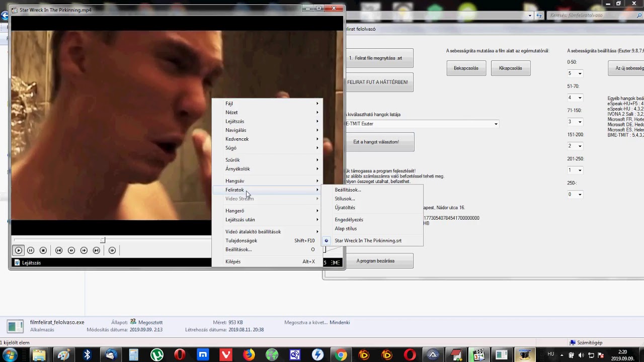Open Windows Explorer from taskbar

click(x=39, y=355)
